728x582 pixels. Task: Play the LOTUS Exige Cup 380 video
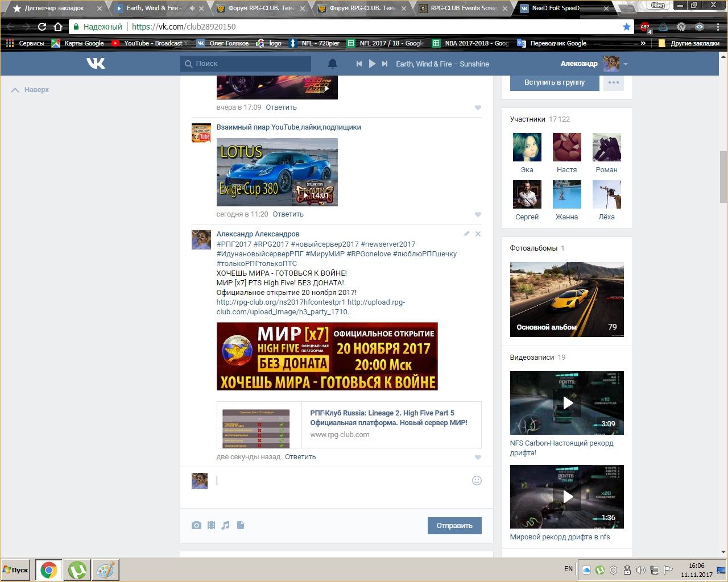(x=277, y=172)
